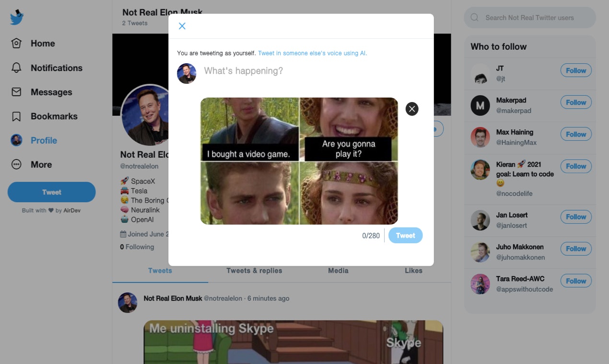Open the Tweets & replies tab
This screenshot has height=364, width=609.
pyautogui.click(x=254, y=271)
